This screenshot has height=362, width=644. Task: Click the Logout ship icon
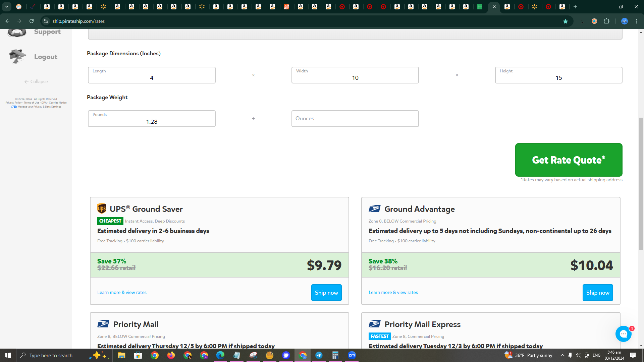[x=17, y=56]
